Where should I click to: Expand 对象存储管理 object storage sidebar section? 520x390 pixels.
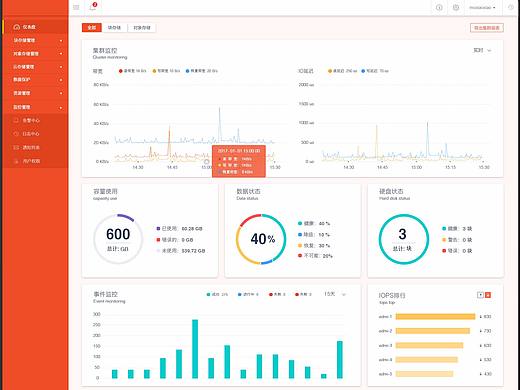point(35,54)
